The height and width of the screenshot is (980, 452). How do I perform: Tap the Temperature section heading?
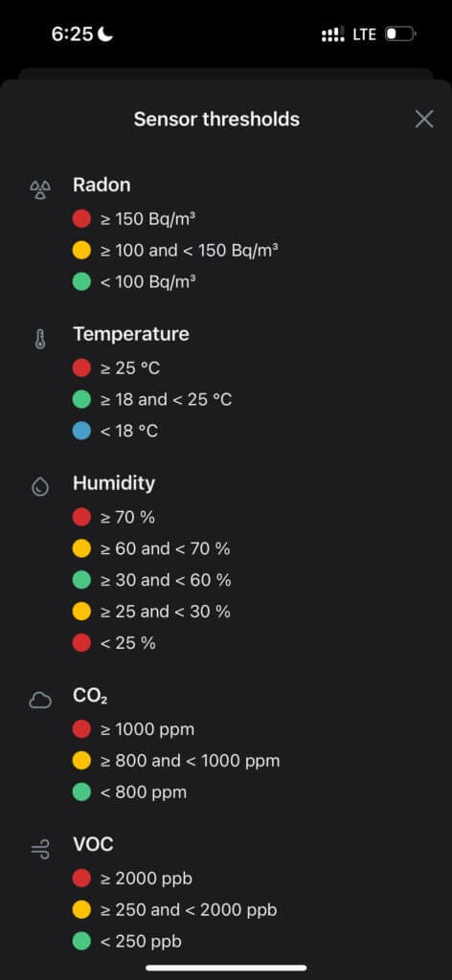pos(131,334)
